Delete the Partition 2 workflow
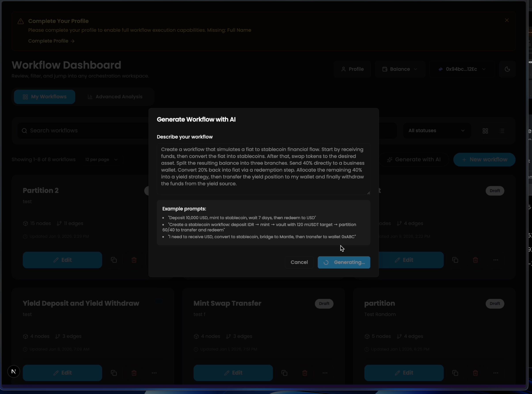The width and height of the screenshot is (532, 394). [134, 260]
